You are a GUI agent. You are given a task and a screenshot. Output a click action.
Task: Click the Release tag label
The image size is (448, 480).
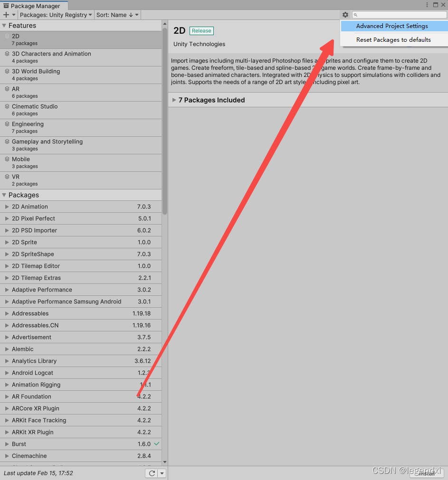(201, 30)
